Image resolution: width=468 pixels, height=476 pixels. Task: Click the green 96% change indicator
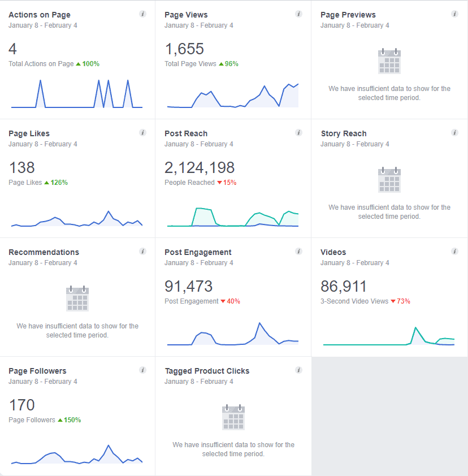pos(228,64)
